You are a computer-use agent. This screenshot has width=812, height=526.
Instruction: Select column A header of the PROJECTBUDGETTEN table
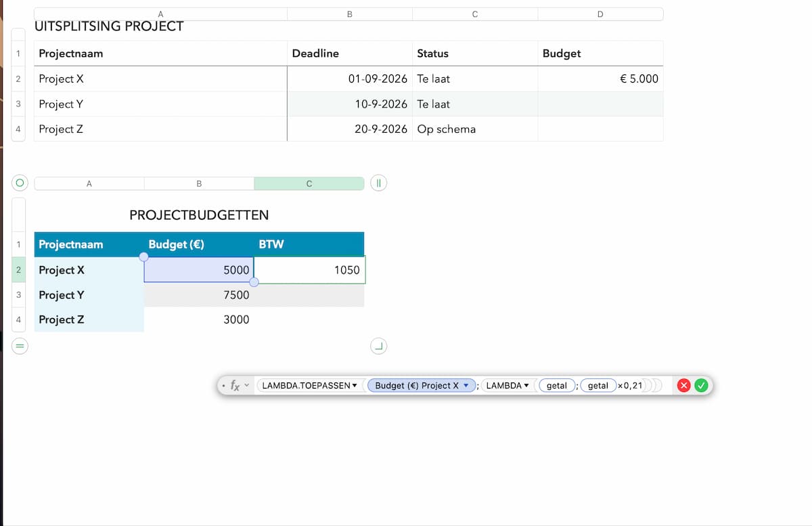[89, 183]
